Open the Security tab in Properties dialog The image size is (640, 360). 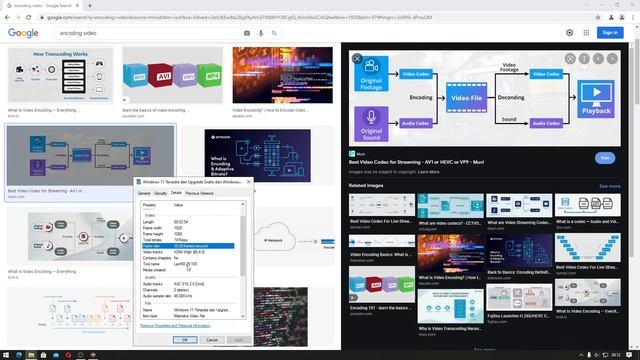160,193
